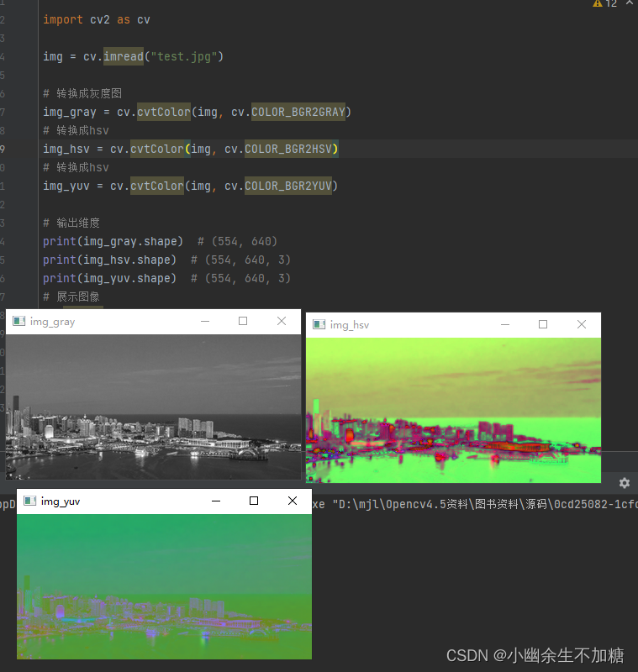Click the img_hsv window app icon
The image size is (638, 672).
pos(319,324)
